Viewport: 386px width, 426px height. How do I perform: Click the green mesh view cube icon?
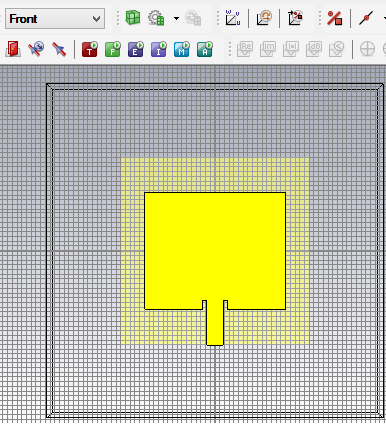pyautogui.click(x=133, y=18)
